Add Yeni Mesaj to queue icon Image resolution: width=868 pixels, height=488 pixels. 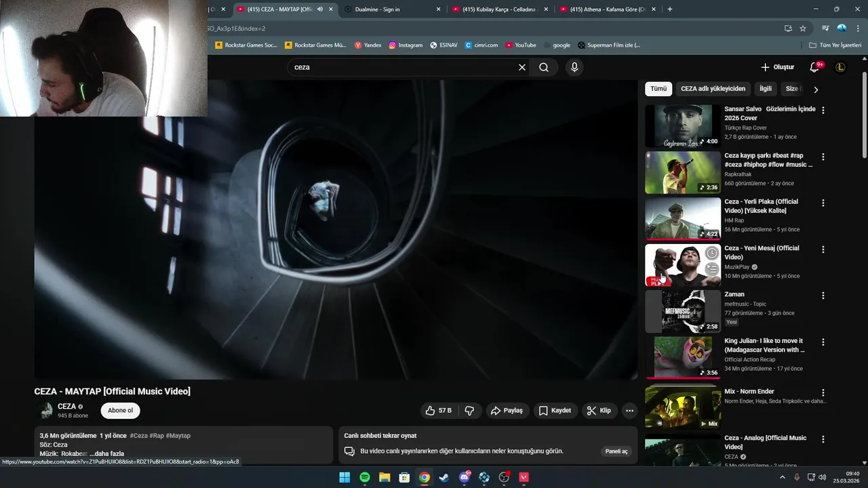click(711, 269)
